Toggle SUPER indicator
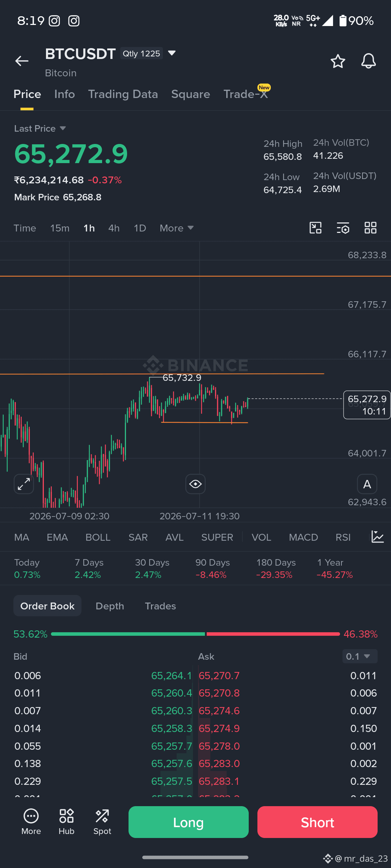The width and height of the screenshot is (391, 868). click(x=217, y=537)
